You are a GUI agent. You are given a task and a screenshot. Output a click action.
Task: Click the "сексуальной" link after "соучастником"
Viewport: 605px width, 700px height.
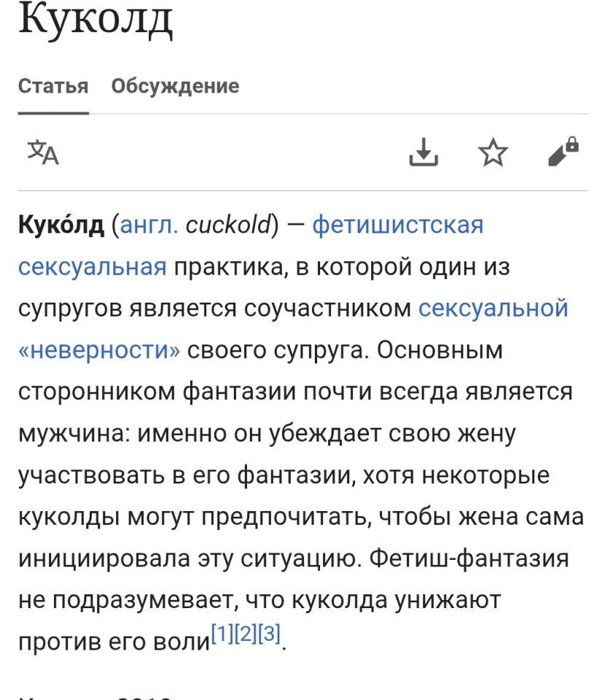coord(493,308)
